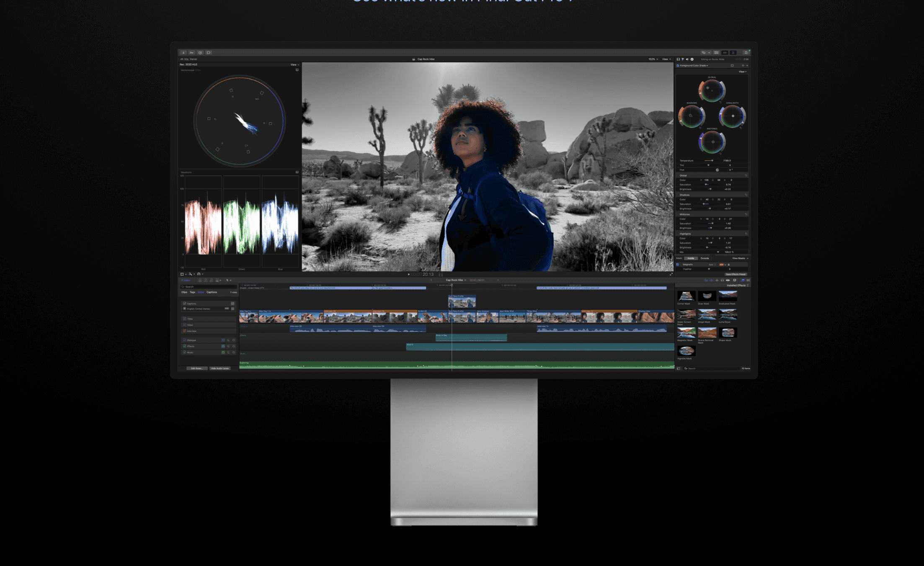This screenshot has height=566, width=924.
Task: Adjust the Temperature slider
Action: pyautogui.click(x=712, y=161)
